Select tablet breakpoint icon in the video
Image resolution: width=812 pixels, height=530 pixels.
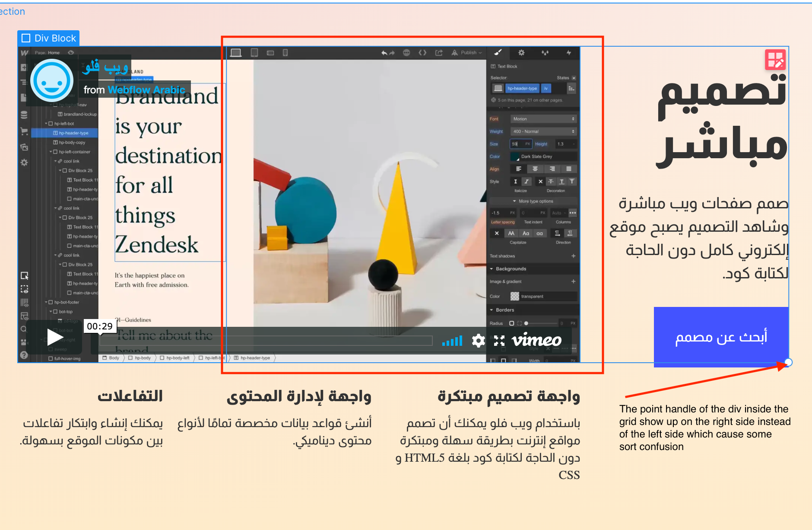click(254, 53)
